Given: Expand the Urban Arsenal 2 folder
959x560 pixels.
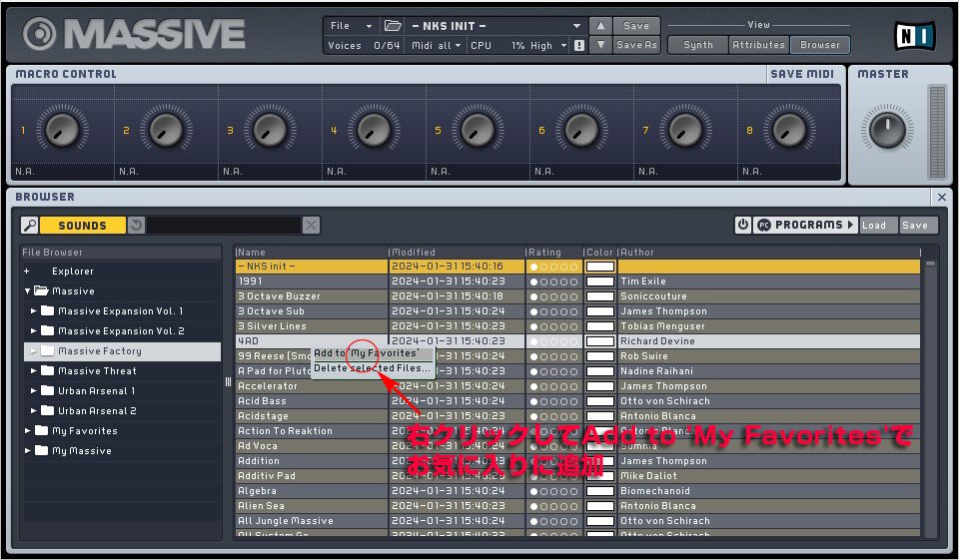Looking at the screenshot, I should 34,411.
